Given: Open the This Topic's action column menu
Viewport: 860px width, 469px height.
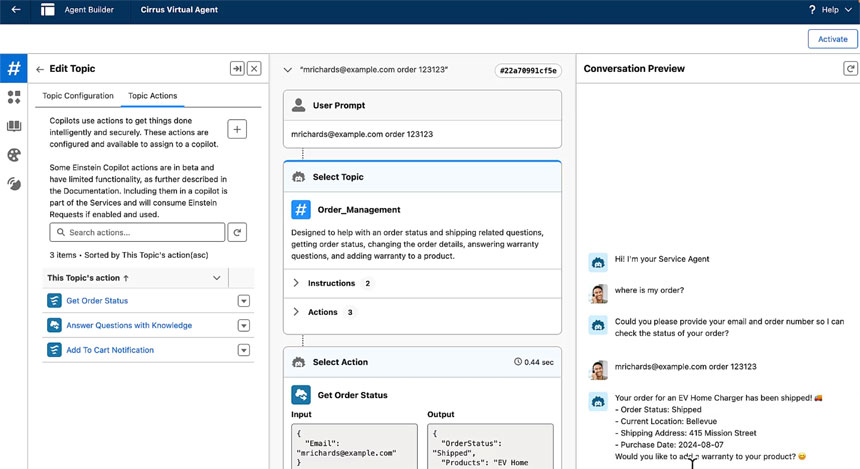Looking at the screenshot, I should pos(217,278).
